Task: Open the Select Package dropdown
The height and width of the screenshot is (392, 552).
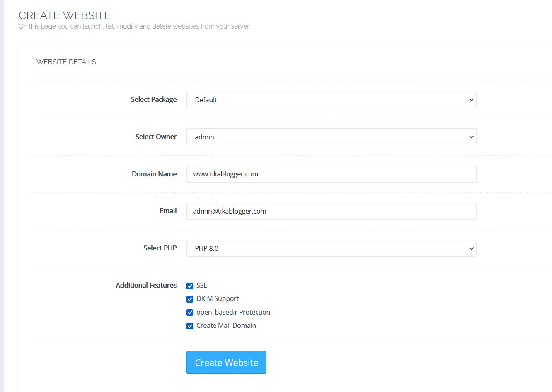Action: tap(331, 100)
